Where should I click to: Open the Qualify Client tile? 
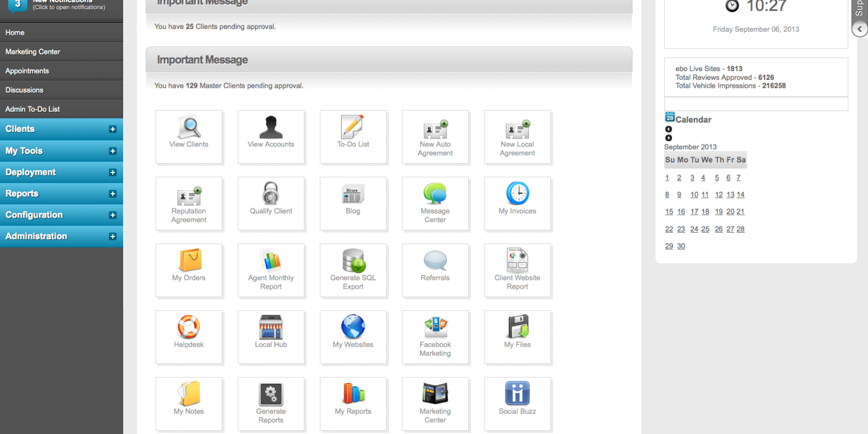click(x=271, y=204)
